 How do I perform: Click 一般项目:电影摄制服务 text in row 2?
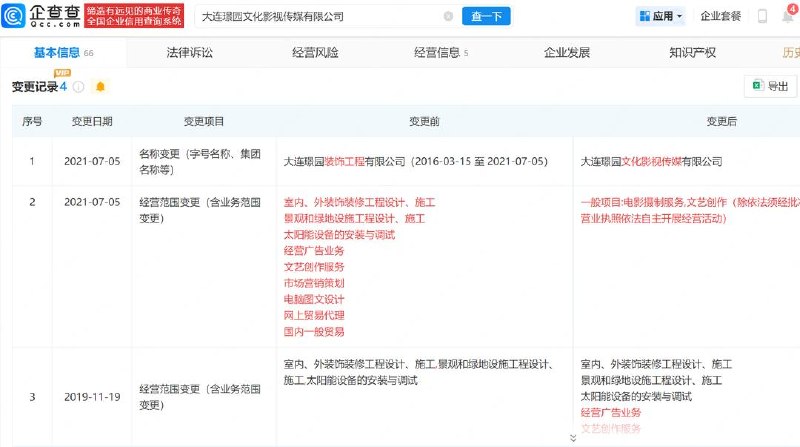632,203
